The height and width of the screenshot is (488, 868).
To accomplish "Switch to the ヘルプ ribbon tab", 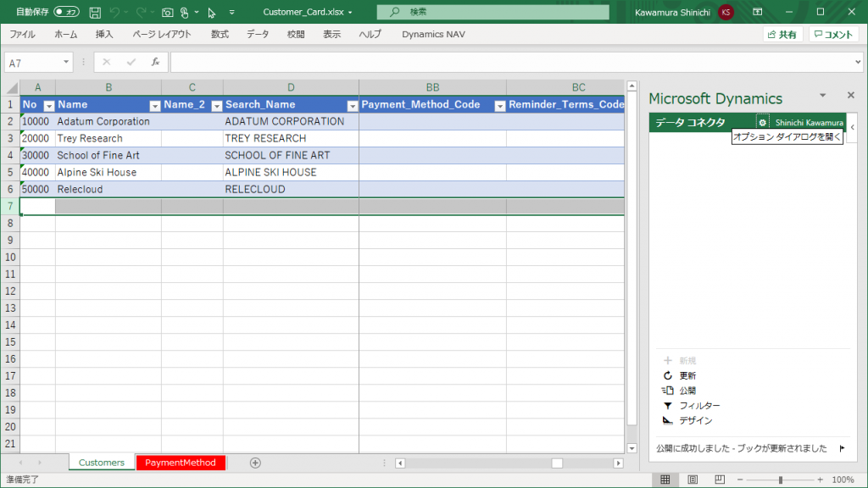I will (x=370, y=34).
